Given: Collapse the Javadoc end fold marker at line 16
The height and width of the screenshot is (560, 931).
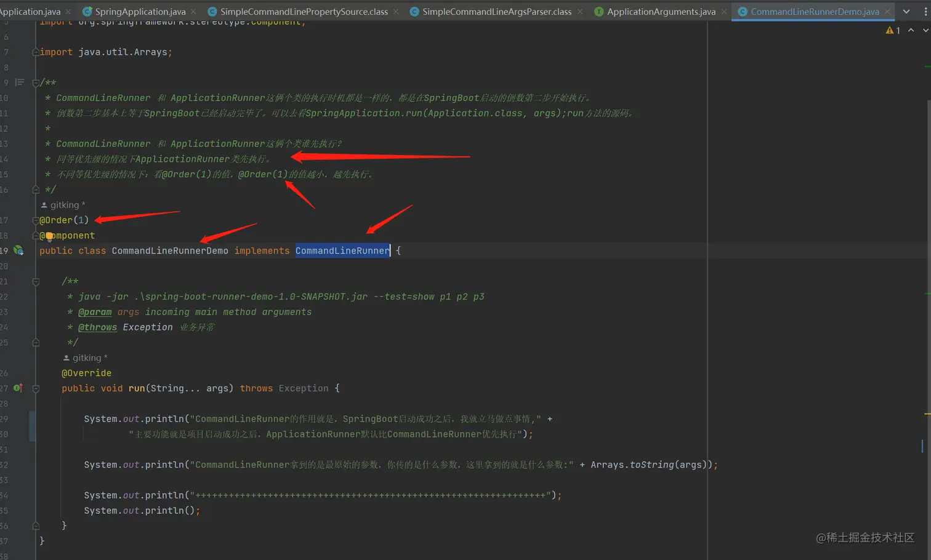Looking at the screenshot, I should (36, 190).
